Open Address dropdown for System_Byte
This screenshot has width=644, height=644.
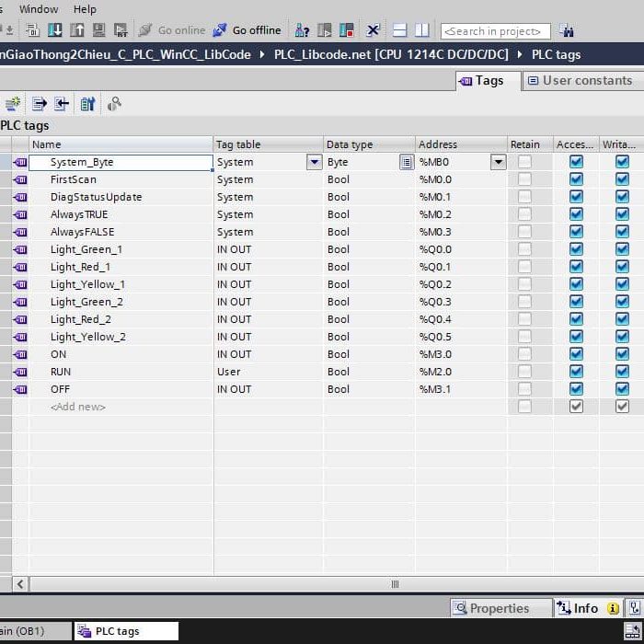pos(499,162)
